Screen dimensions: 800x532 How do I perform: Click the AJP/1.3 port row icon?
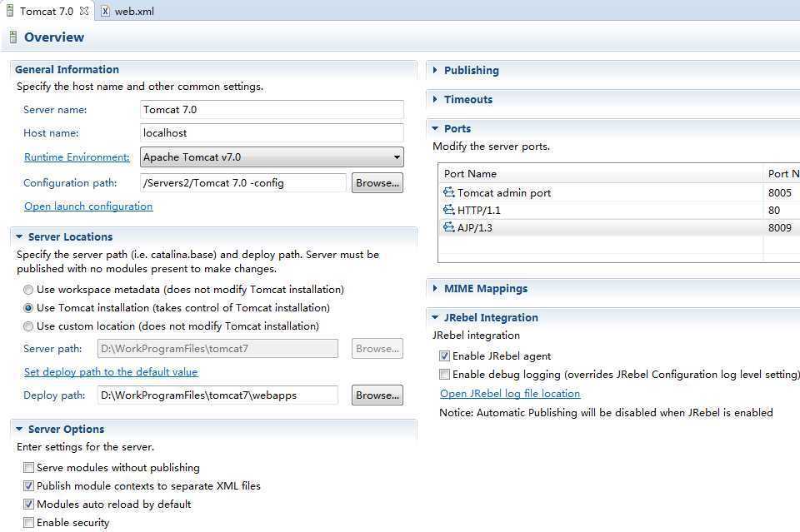pyautogui.click(x=449, y=228)
